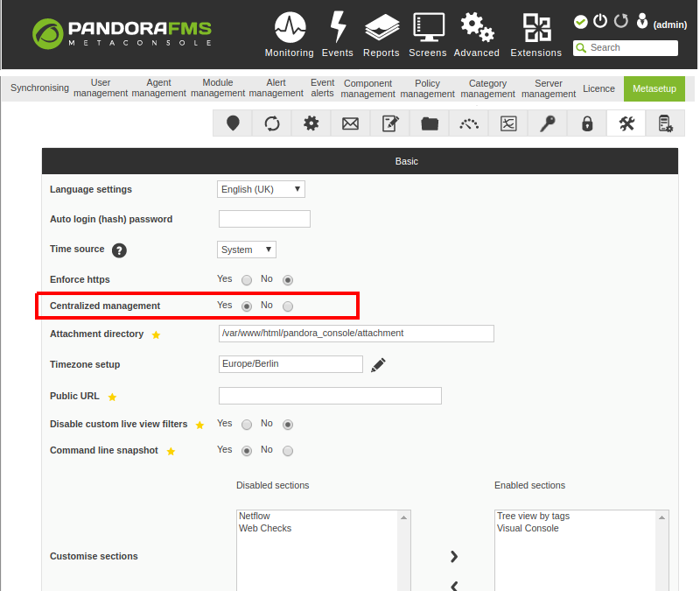Open the server-gear setup tab icon
The height and width of the screenshot is (591, 700).
[666, 123]
